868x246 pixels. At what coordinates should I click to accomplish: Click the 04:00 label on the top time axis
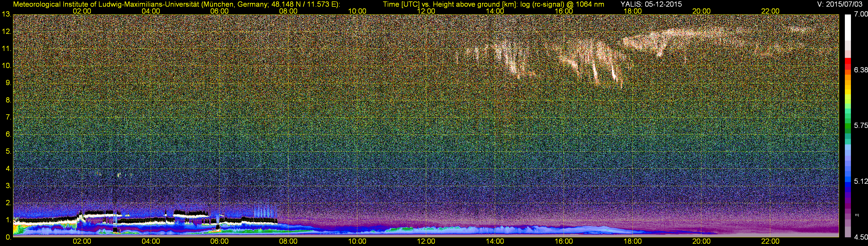(151, 11)
